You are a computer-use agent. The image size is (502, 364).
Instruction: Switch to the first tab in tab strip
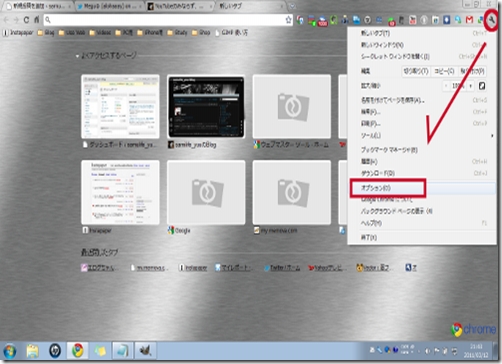click(x=38, y=6)
